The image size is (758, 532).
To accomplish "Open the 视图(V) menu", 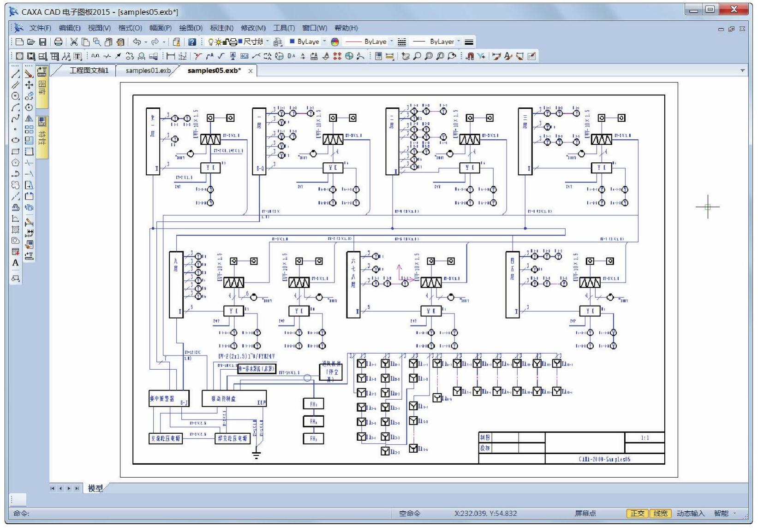I will click(99, 28).
